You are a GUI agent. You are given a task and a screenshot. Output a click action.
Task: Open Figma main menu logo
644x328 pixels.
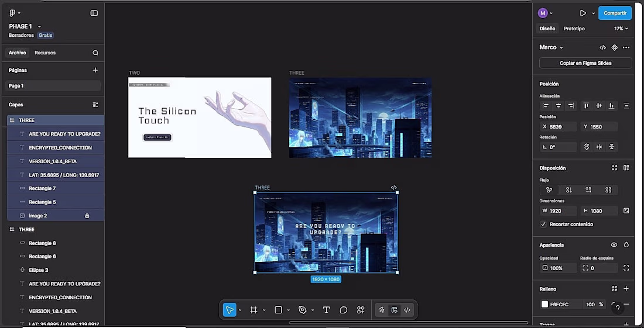12,13
